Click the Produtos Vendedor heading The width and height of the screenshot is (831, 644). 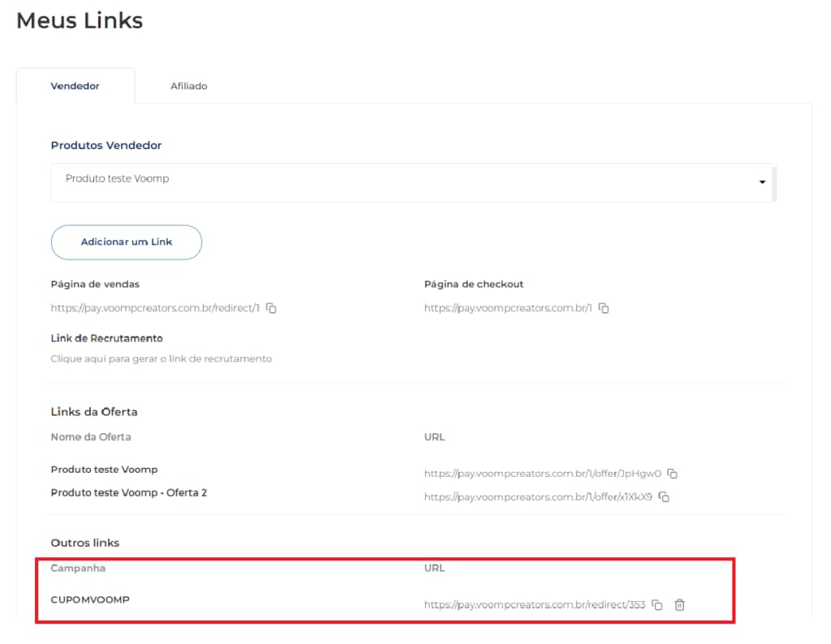106,145
